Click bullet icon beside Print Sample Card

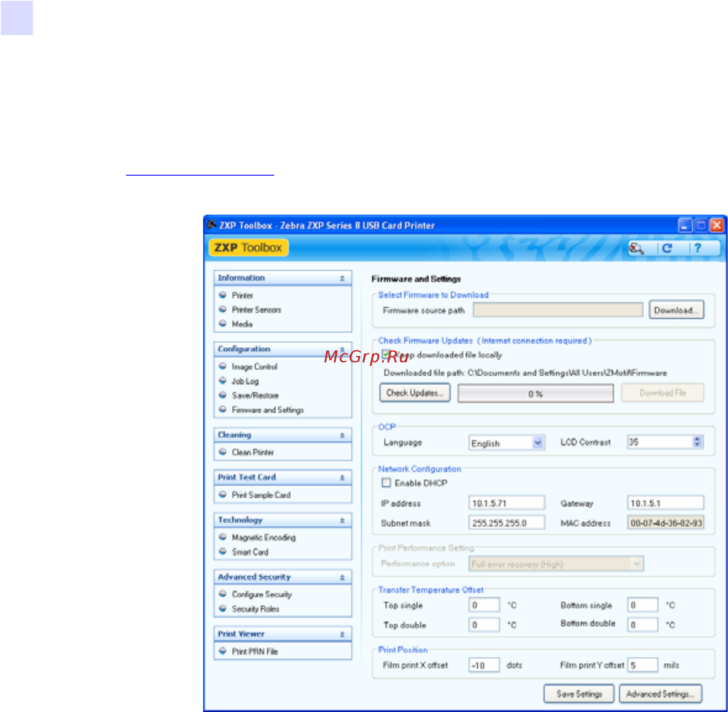point(222,494)
